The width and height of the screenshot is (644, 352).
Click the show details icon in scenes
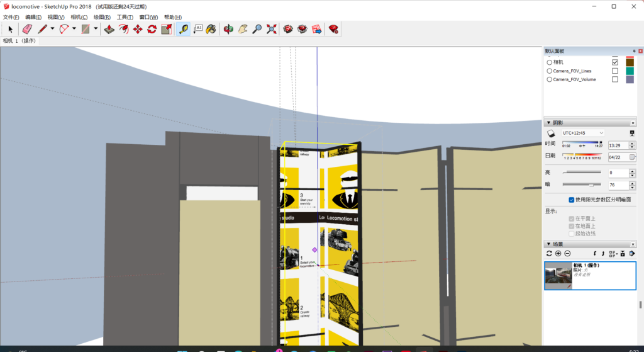[623, 254]
